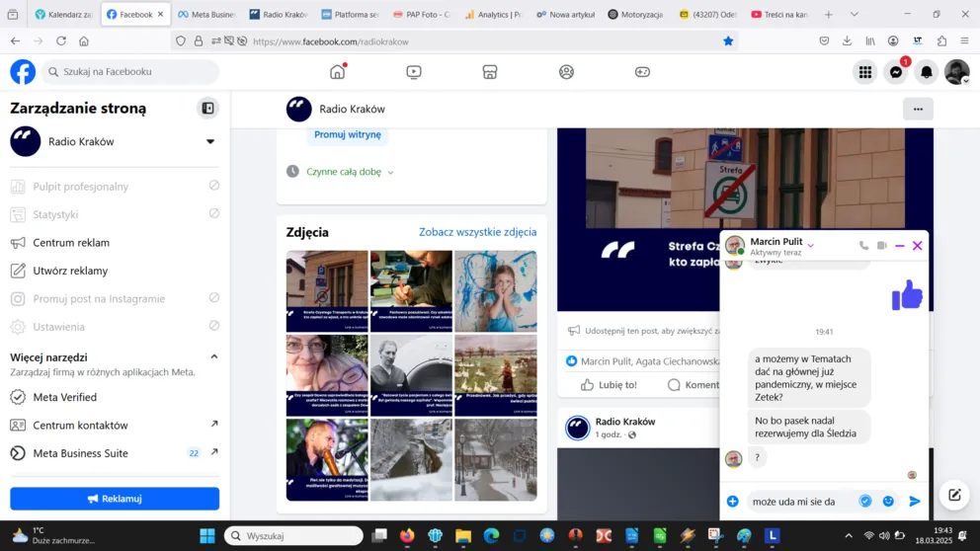
Task: Switch to the Radio Kraków browser tab
Action: [x=279, y=15]
